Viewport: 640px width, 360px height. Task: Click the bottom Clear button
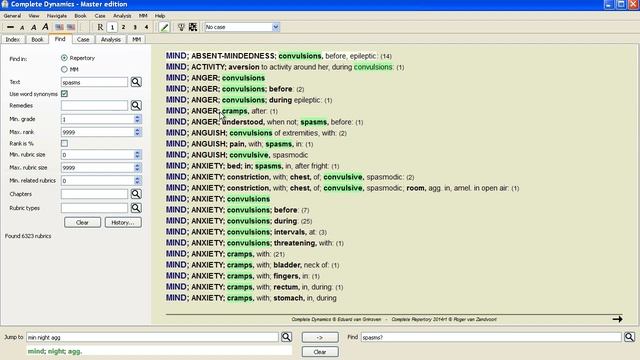point(320,352)
